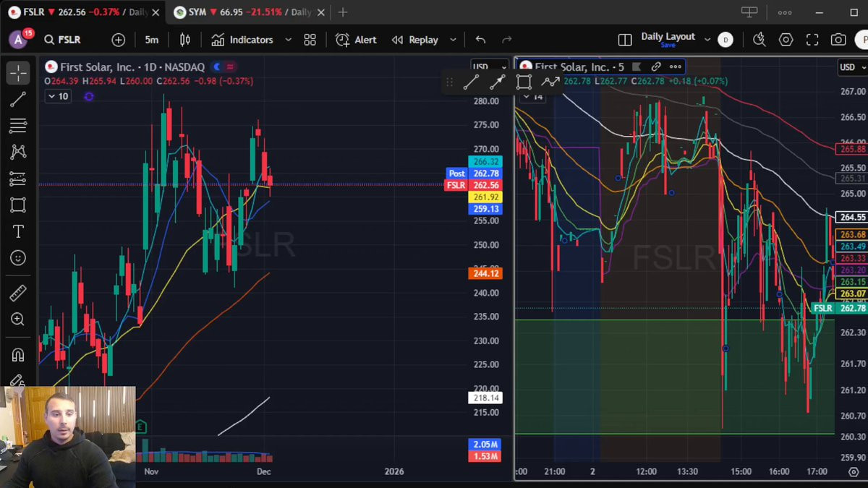Open the desktop multi-monitor icon in title bar

tap(749, 12)
